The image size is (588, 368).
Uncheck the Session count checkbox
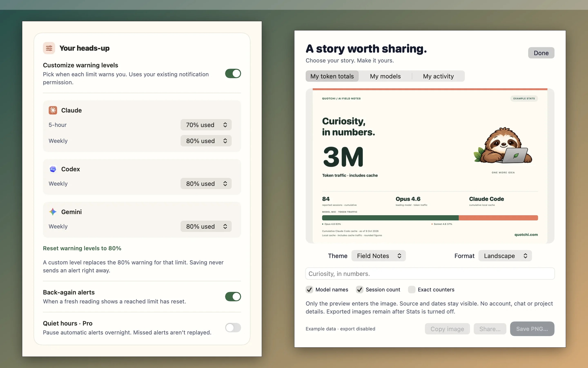pyautogui.click(x=359, y=289)
